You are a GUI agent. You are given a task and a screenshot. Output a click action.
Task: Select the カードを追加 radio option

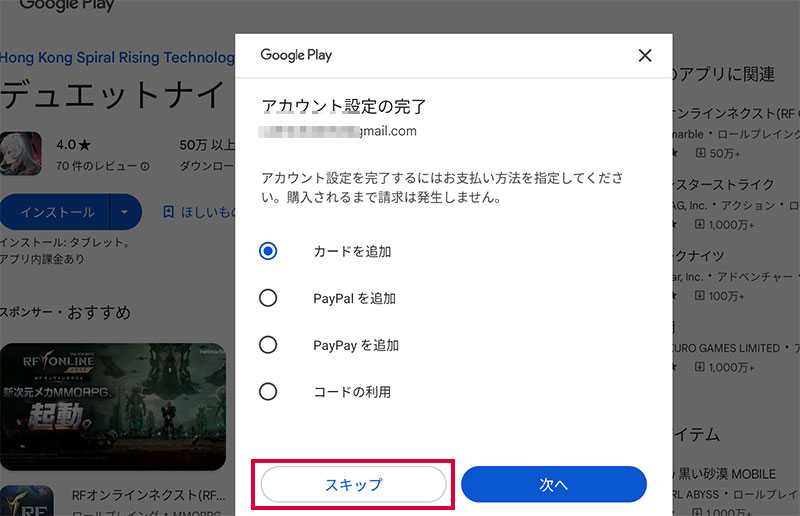click(268, 251)
